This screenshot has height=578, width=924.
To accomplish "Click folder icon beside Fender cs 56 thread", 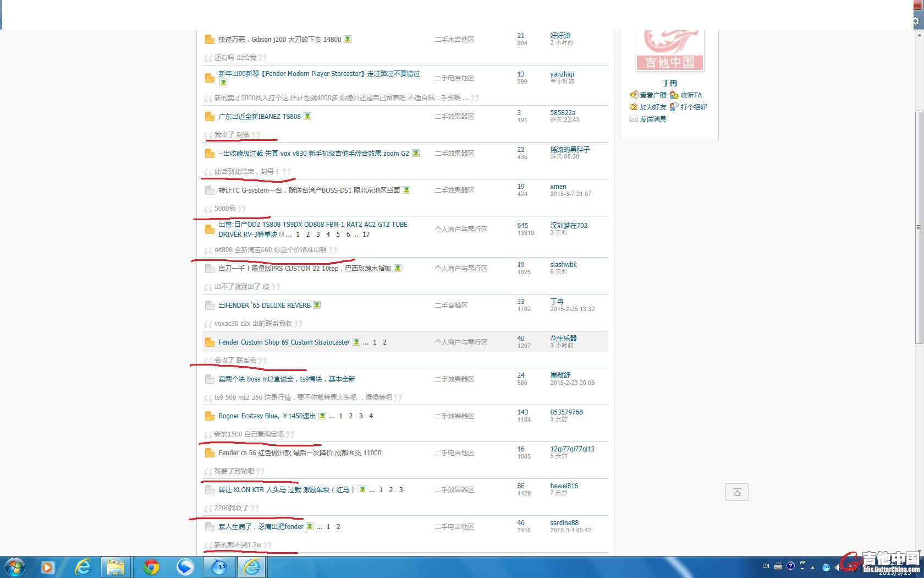I will [x=210, y=453].
